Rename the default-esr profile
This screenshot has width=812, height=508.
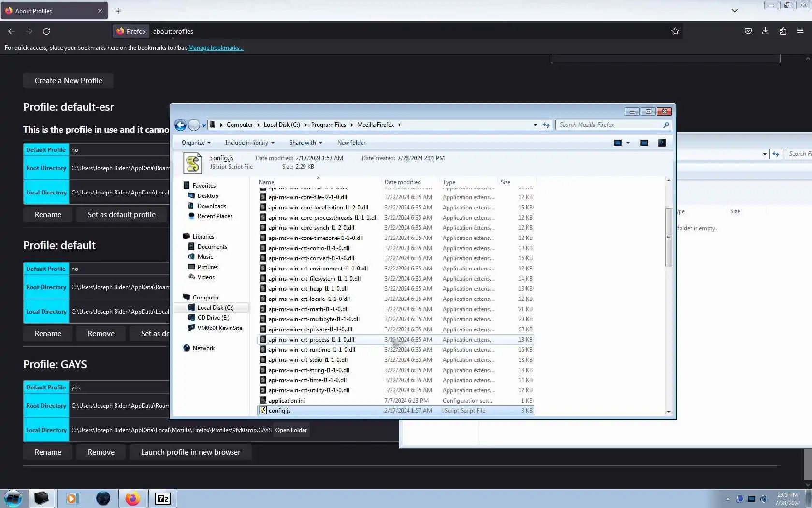pyautogui.click(x=48, y=215)
